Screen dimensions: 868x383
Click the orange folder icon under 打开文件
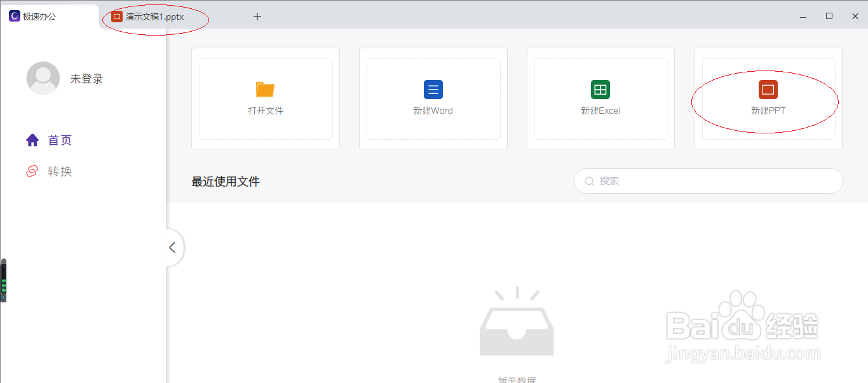click(x=266, y=90)
